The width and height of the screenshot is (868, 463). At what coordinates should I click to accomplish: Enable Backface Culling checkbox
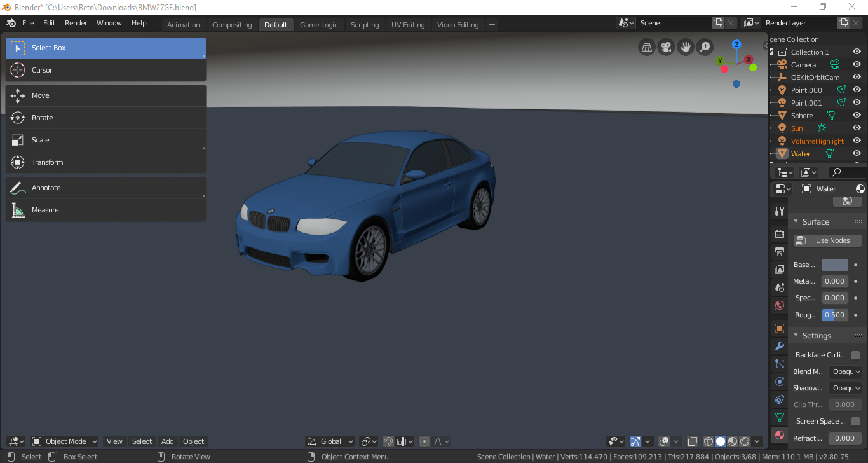coord(855,355)
